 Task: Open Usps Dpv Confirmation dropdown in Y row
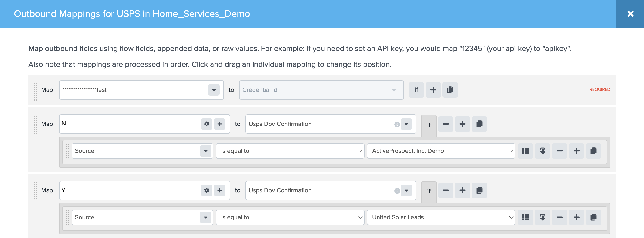pyautogui.click(x=406, y=190)
